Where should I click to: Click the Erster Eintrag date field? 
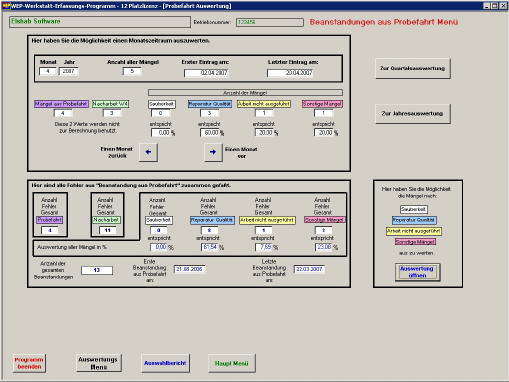(x=206, y=73)
